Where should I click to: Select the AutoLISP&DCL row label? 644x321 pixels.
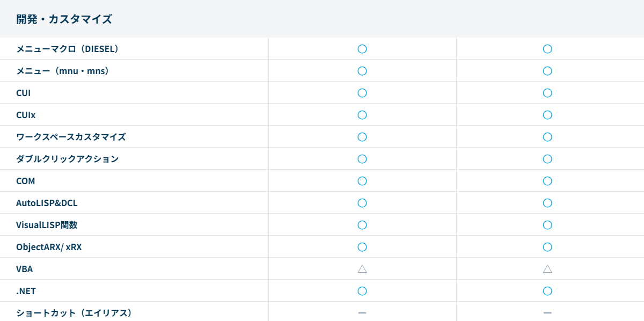tap(47, 203)
